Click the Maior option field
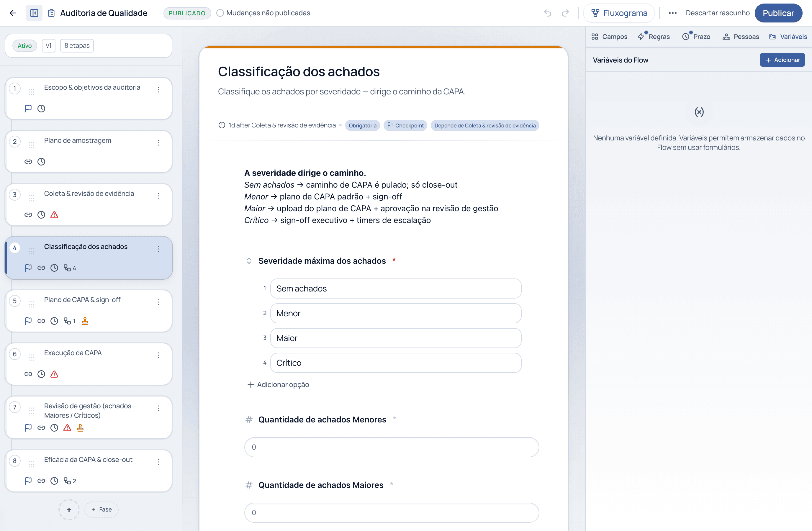The image size is (812, 531). (396, 338)
